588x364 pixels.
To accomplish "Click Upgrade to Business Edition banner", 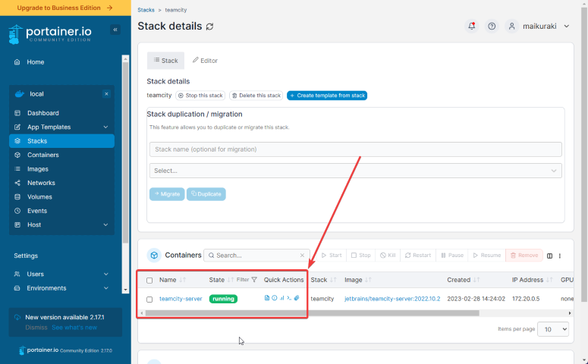I will point(65,8).
